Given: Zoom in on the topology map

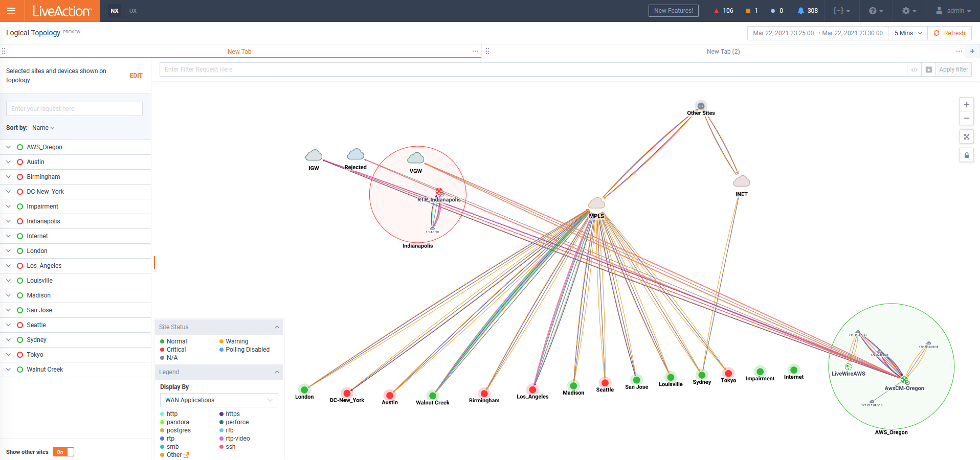Looking at the screenshot, I should pyautogui.click(x=966, y=105).
